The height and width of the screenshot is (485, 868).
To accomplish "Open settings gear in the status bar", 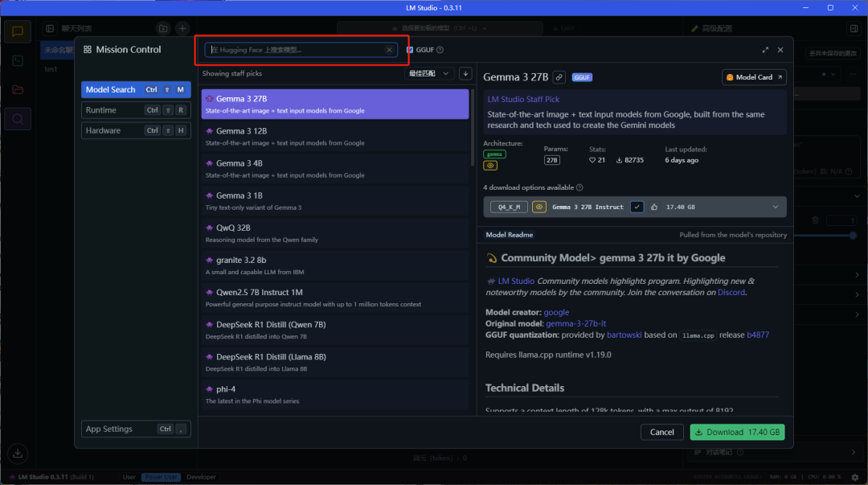I will pyautogui.click(x=855, y=477).
